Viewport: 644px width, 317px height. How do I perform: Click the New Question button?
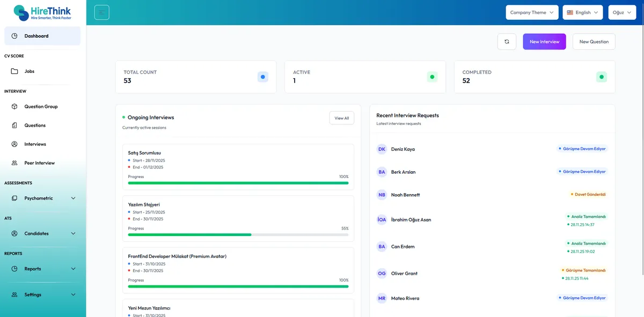tap(594, 41)
